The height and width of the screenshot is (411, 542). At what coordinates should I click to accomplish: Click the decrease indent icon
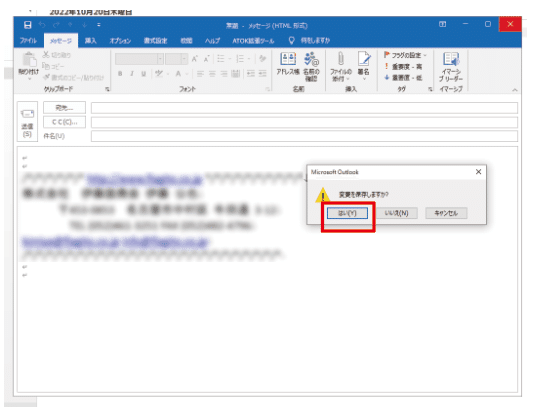tap(251, 74)
